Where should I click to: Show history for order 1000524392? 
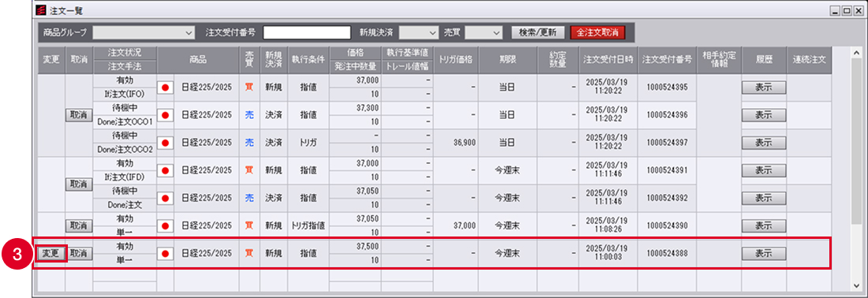764,198
